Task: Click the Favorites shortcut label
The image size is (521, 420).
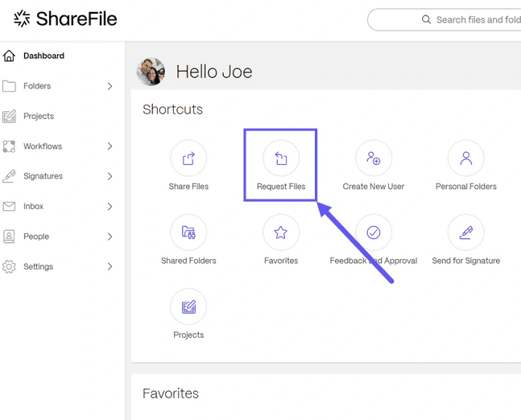Action: pos(281,261)
